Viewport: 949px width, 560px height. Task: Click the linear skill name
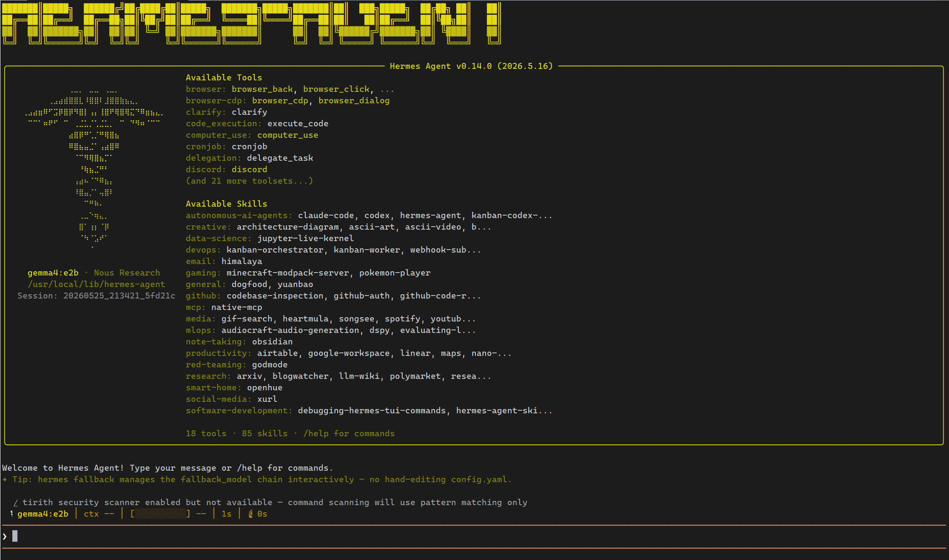pos(415,353)
